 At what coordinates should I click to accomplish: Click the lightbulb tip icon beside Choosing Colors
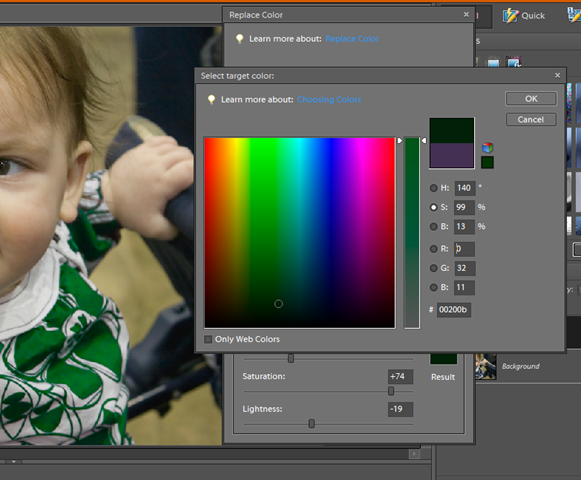coord(211,99)
